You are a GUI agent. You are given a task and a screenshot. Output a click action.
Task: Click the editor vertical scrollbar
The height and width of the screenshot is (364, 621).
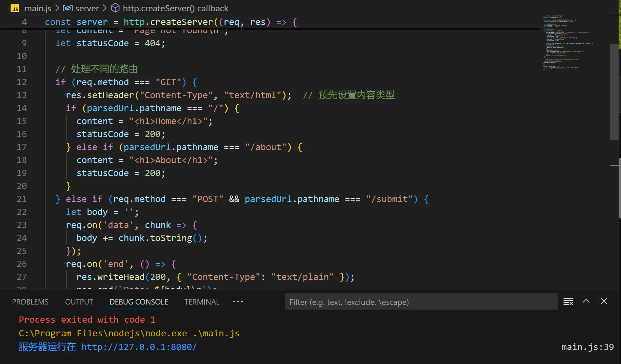pyautogui.click(x=614, y=92)
